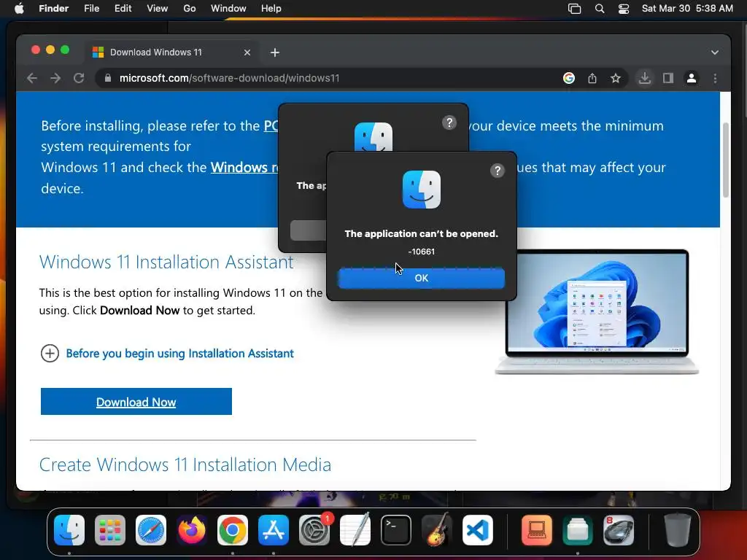Bookmark this page with the star
Image resolution: width=747 pixels, height=560 pixels.
click(616, 78)
